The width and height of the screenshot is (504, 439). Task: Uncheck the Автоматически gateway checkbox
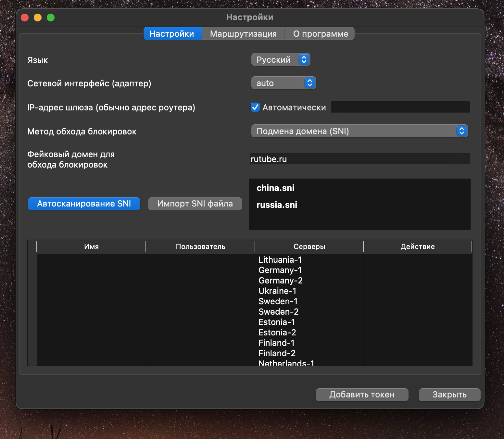(255, 107)
